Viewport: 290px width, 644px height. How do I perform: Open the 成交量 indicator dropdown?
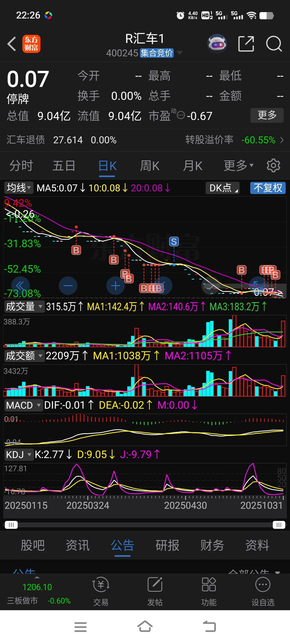click(x=24, y=306)
